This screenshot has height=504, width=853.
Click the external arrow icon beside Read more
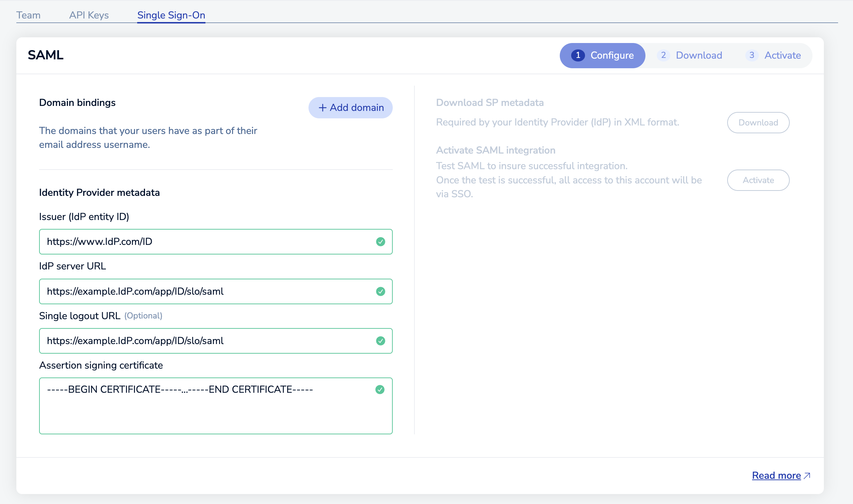point(807,476)
